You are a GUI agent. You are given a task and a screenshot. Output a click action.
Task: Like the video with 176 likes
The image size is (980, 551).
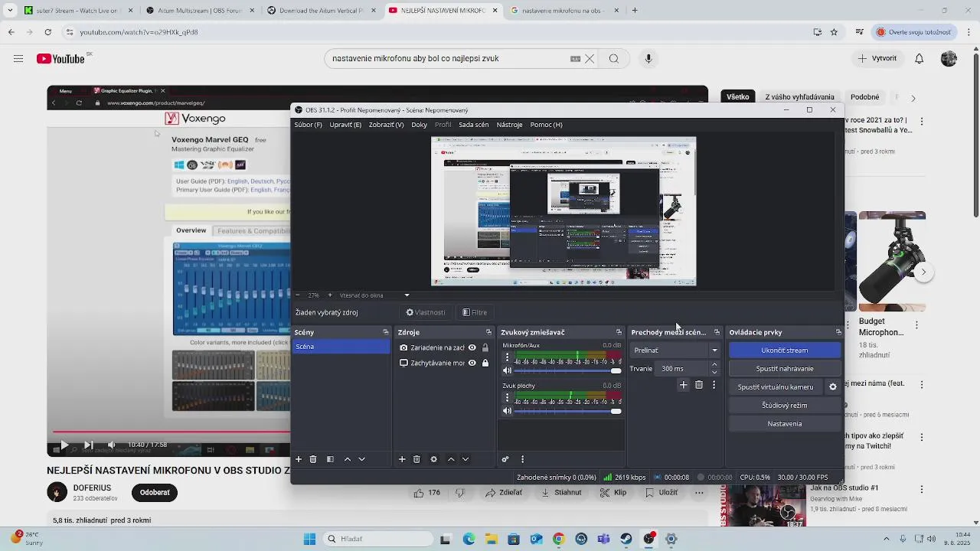[427, 493]
